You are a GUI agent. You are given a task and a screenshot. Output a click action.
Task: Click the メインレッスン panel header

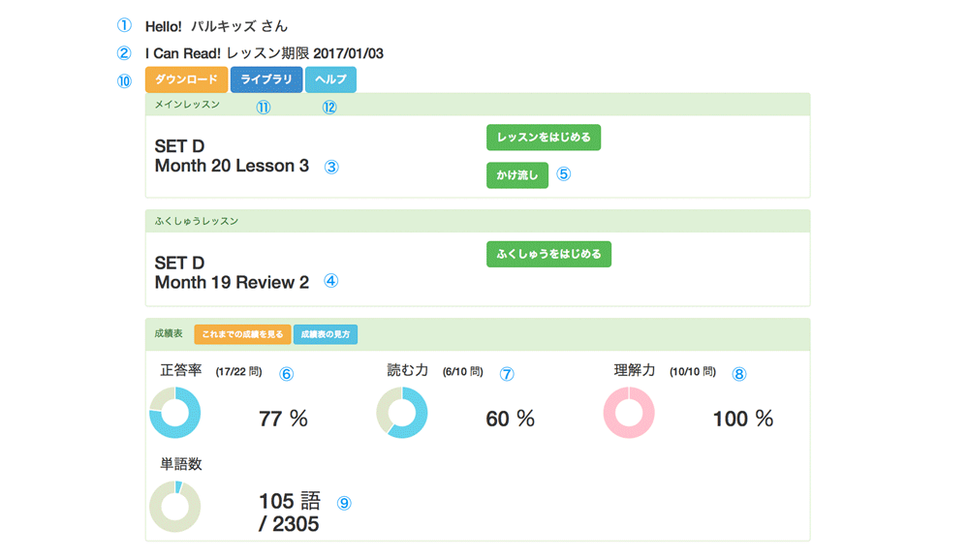click(477, 104)
